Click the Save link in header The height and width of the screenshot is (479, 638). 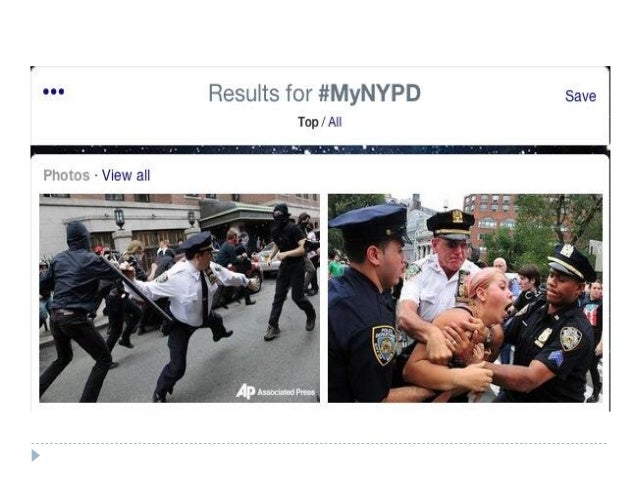(x=580, y=96)
